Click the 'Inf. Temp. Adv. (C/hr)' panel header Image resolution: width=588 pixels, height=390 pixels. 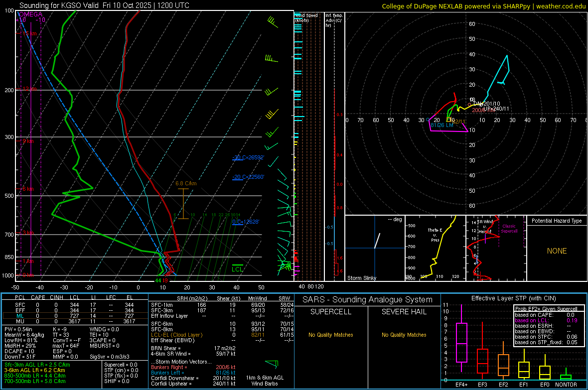tap(334, 20)
